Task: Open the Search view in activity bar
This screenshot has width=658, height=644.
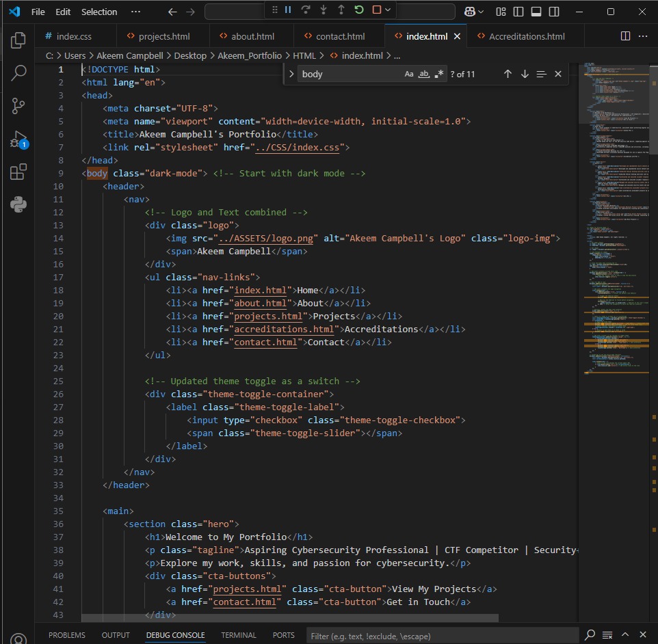Action: (18, 73)
